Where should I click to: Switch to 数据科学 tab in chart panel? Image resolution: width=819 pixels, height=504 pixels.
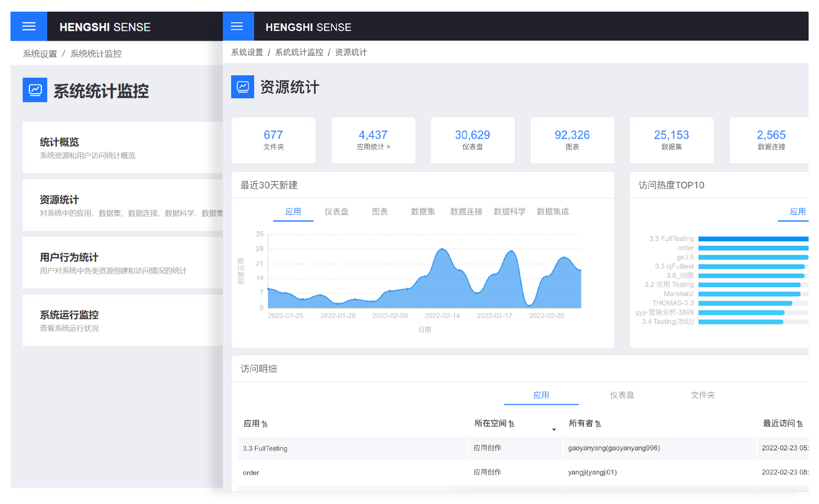click(509, 212)
